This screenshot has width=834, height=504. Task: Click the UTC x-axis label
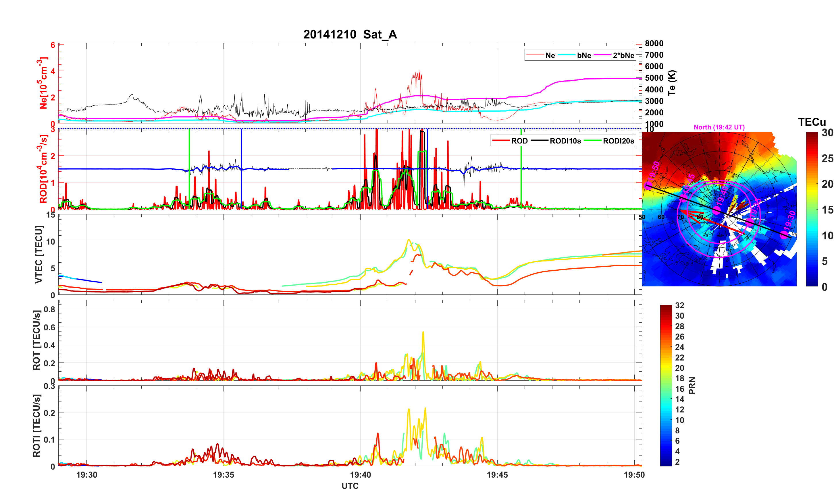(350, 486)
